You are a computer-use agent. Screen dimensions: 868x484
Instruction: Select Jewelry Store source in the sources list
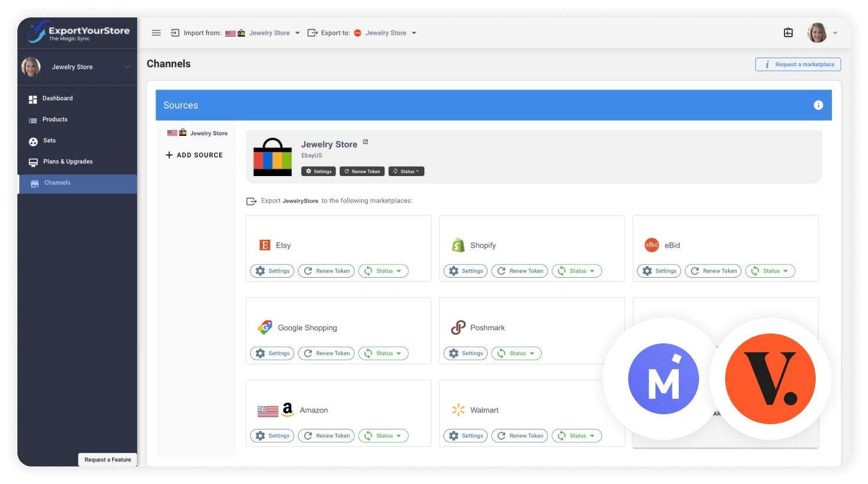[x=197, y=133]
